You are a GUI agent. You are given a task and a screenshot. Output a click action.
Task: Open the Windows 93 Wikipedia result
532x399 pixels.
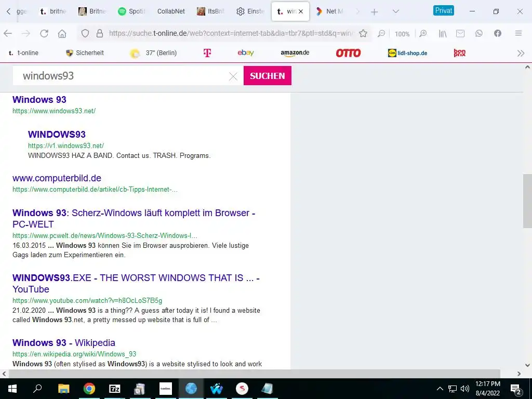point(64,343)
